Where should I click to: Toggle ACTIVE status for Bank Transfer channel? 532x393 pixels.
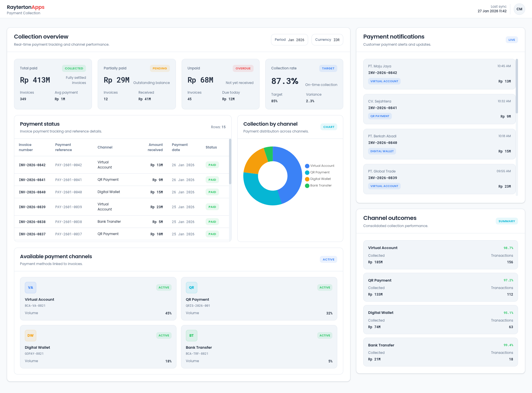(325, 335)
